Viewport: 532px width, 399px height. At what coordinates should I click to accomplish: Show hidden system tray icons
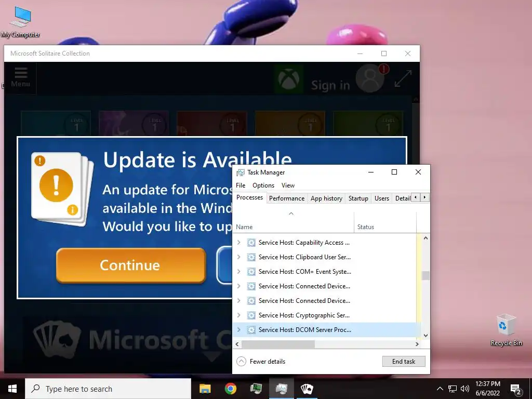(440, 389)
